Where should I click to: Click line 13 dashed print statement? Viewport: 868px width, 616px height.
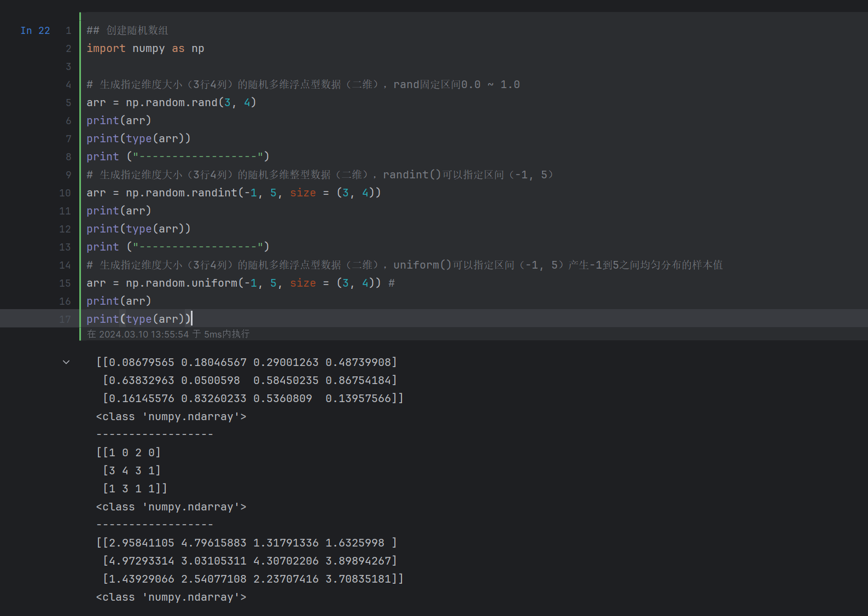click(x=178, y=247)
